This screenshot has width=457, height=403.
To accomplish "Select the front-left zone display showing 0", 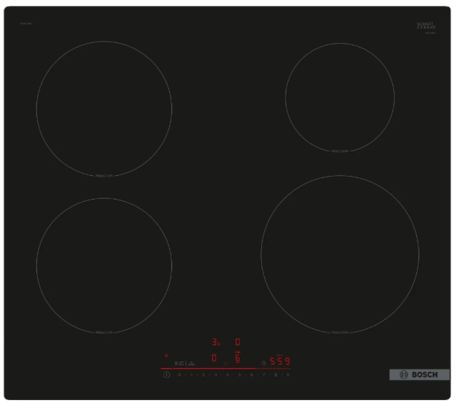I will (x=214, y=358).
